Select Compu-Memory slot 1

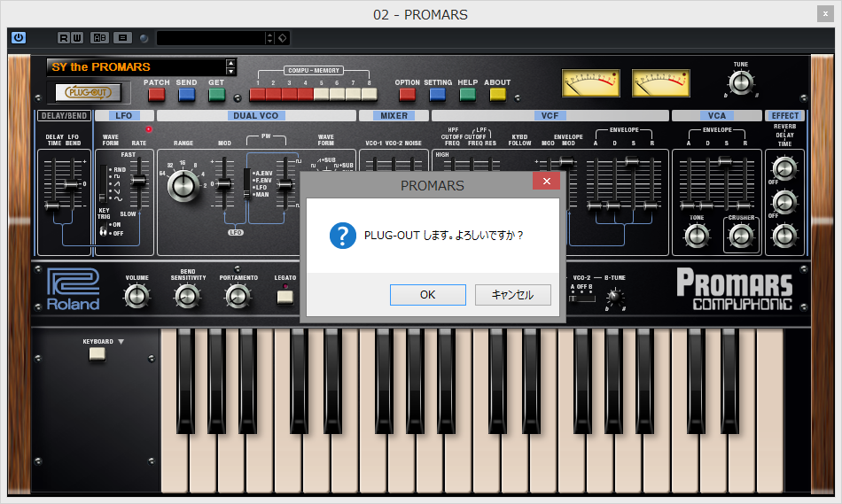[258, 95]
